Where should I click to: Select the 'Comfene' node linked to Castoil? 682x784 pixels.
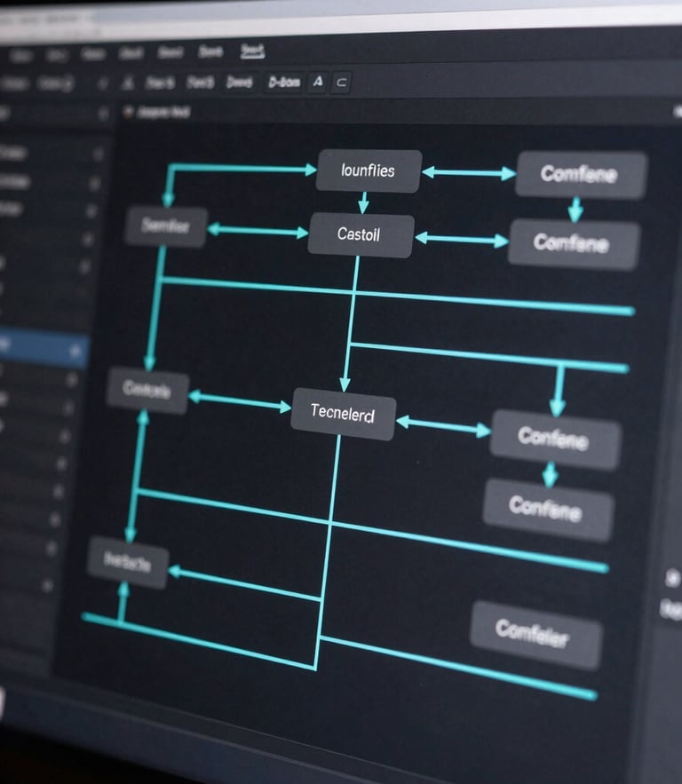coord(574,244)
